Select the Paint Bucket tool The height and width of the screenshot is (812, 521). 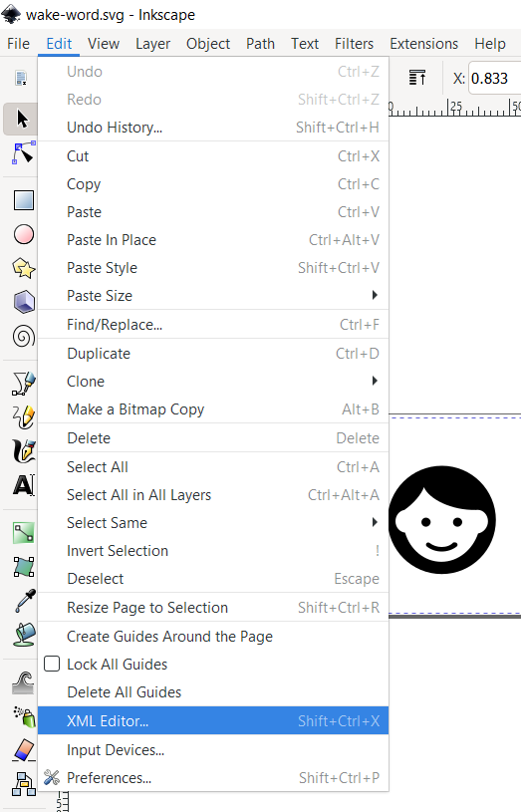(x=24, y=635)
